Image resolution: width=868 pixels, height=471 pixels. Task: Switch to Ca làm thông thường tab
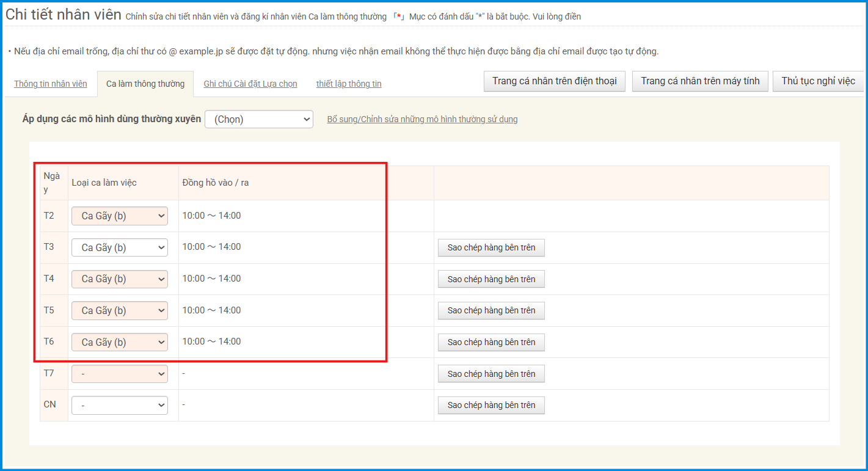tap(145, 84)
